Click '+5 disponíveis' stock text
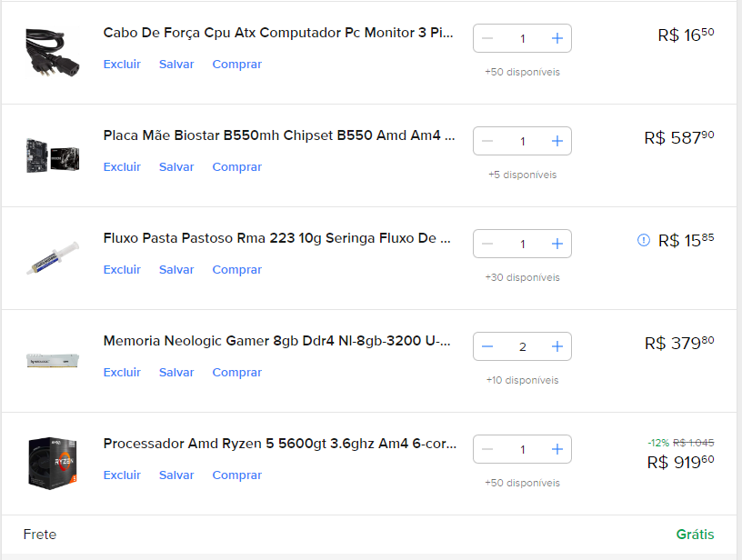The width and height of the screenshot is (742, 560). [523, 175]
